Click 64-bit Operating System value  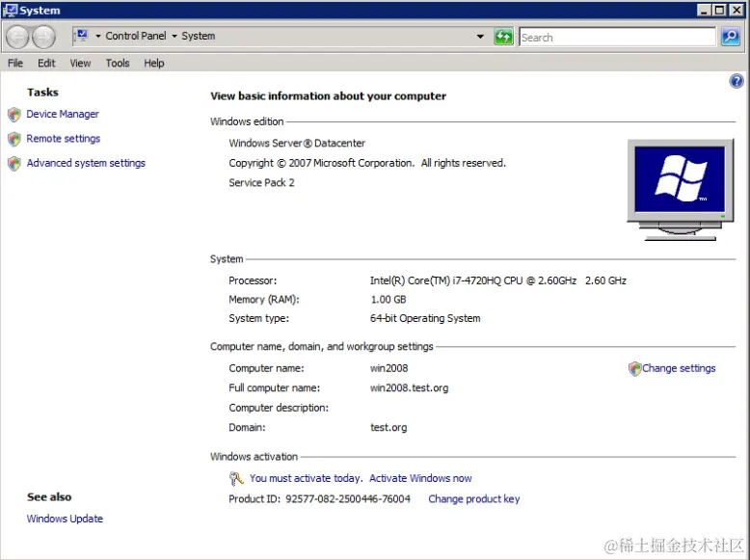425,318
